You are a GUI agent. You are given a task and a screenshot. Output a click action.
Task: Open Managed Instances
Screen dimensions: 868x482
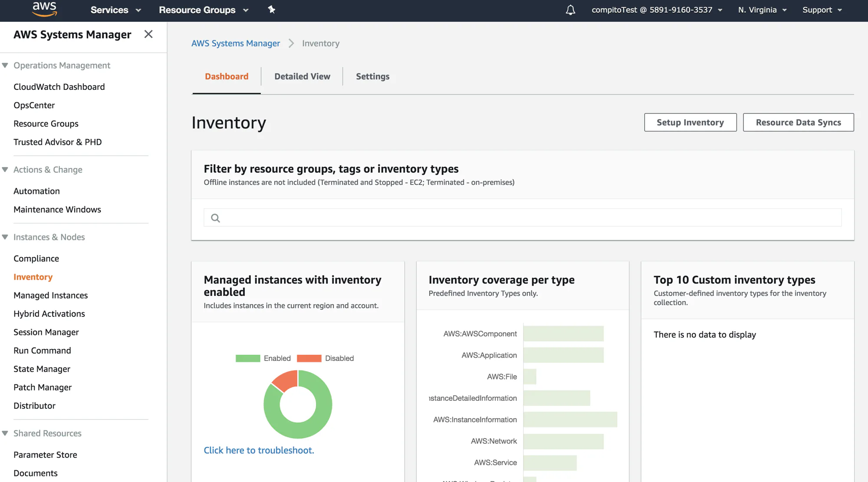(51, 295)
